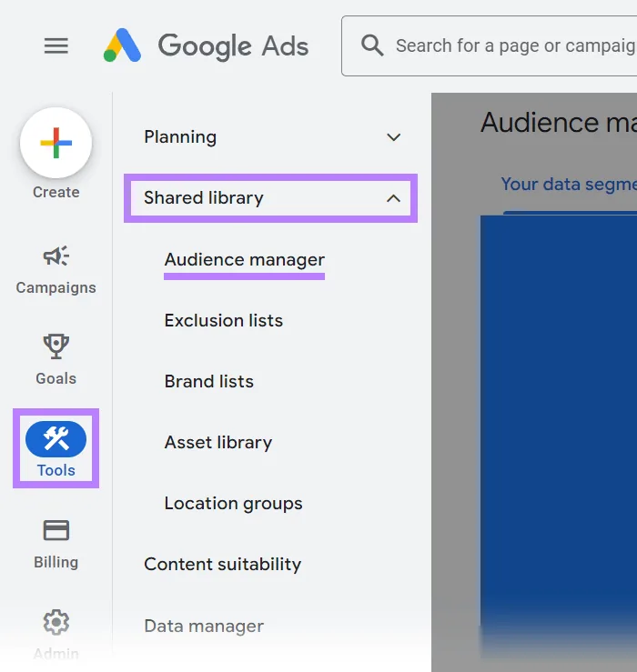Open Audience manager

click(x=245, y=260)
